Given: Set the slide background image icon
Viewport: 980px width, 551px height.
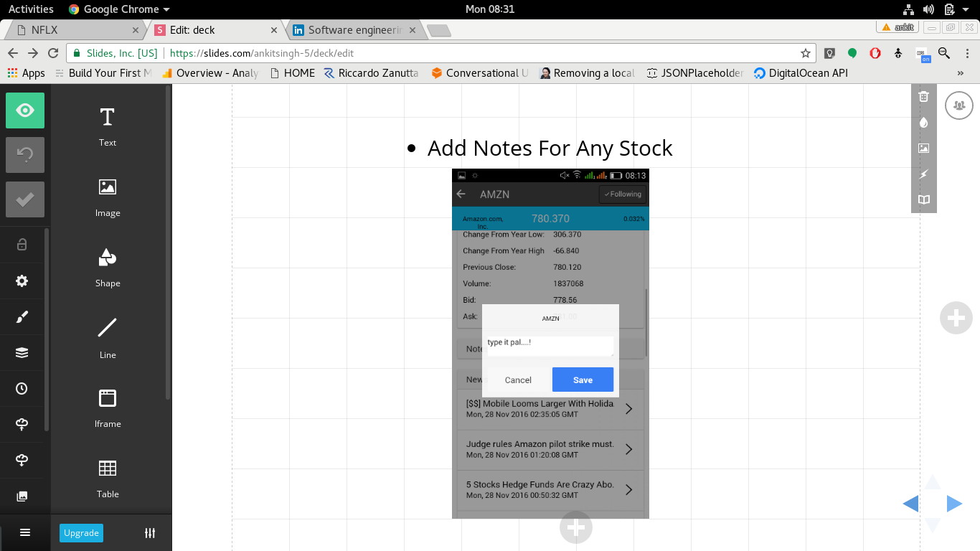Looking at the screenshot, I should pyautogui.click(x=923, y=148).
